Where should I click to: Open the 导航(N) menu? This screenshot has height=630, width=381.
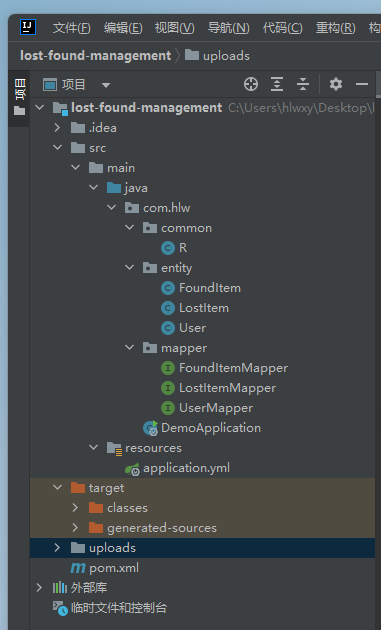228,28
